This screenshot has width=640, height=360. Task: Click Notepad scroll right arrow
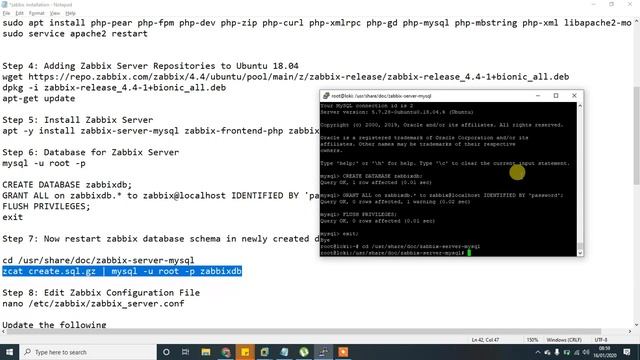[x=630, y=331]
